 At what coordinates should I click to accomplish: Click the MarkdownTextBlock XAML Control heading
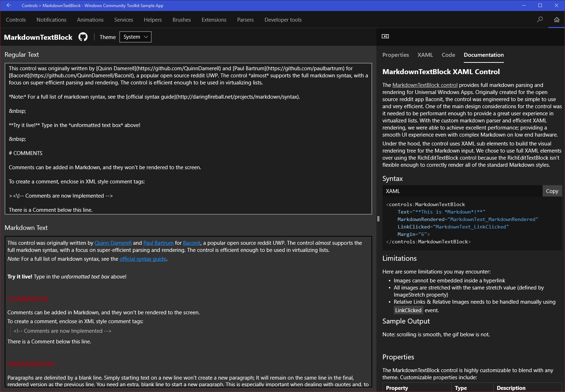441,72
